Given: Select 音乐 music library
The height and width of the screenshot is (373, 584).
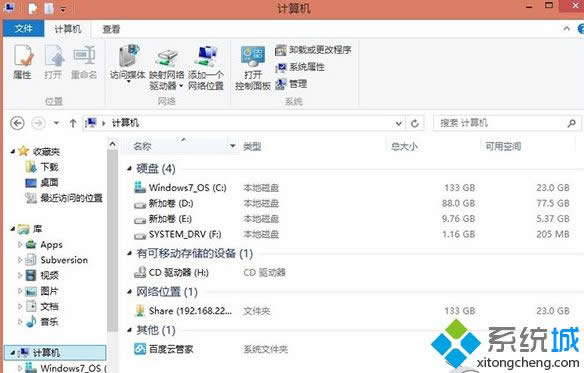Looking at the screenshot, I should [42, 322].
